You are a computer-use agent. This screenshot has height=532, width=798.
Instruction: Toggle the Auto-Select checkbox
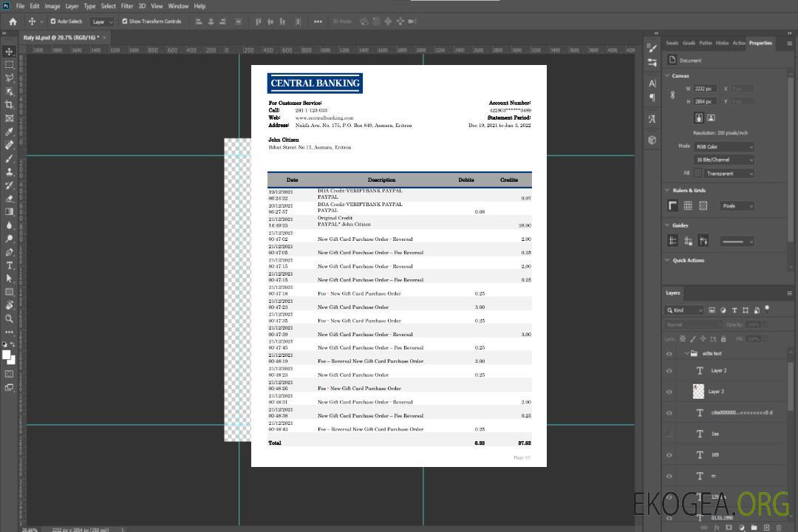click(52, 21)
